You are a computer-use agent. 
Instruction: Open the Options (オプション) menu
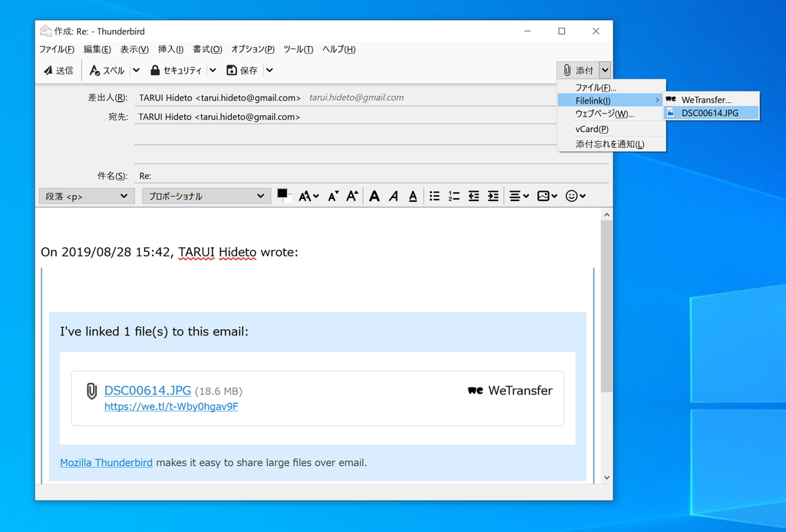253,49
